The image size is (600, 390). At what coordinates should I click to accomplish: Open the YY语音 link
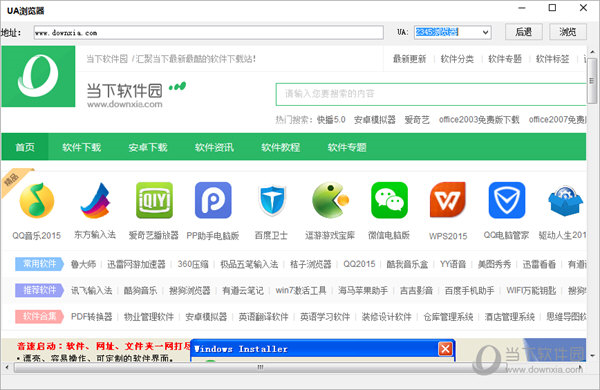pos(453,264)
